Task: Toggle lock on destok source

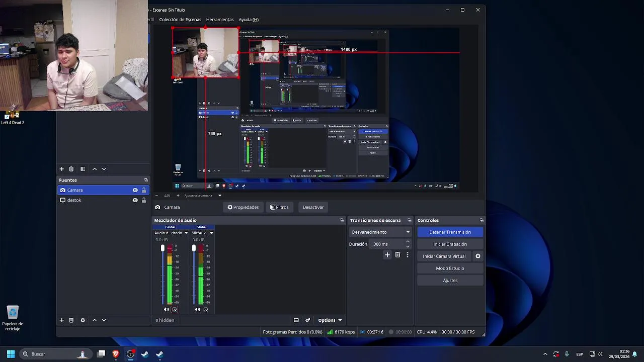Action: click(144, 200)
